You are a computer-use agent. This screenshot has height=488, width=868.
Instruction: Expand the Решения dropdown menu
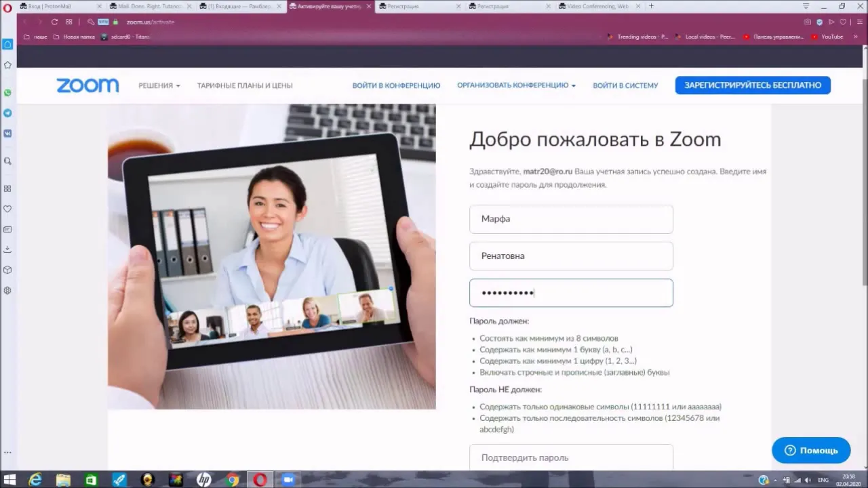(159, 85)
